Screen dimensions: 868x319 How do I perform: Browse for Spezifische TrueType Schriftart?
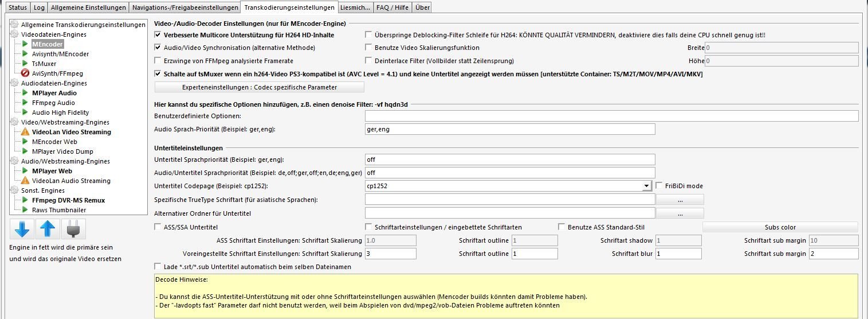pyautogui.click(x=680, y=200)
